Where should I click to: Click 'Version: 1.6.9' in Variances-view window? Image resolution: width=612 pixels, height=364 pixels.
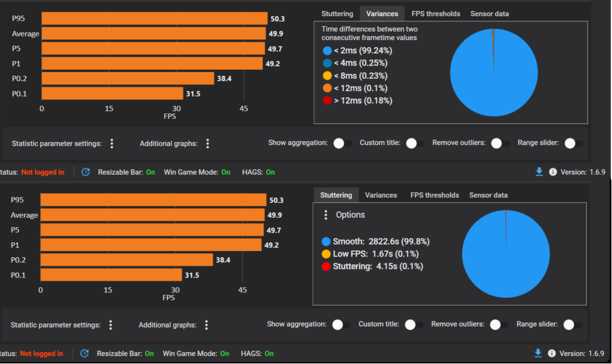click(x=583, y=172)
